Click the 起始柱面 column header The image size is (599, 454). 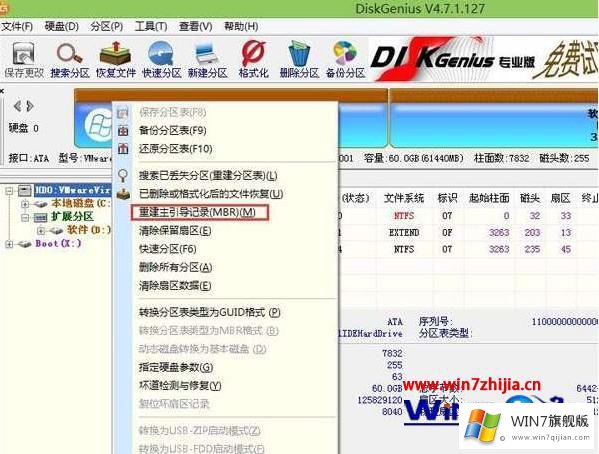(x=489, y=198)
